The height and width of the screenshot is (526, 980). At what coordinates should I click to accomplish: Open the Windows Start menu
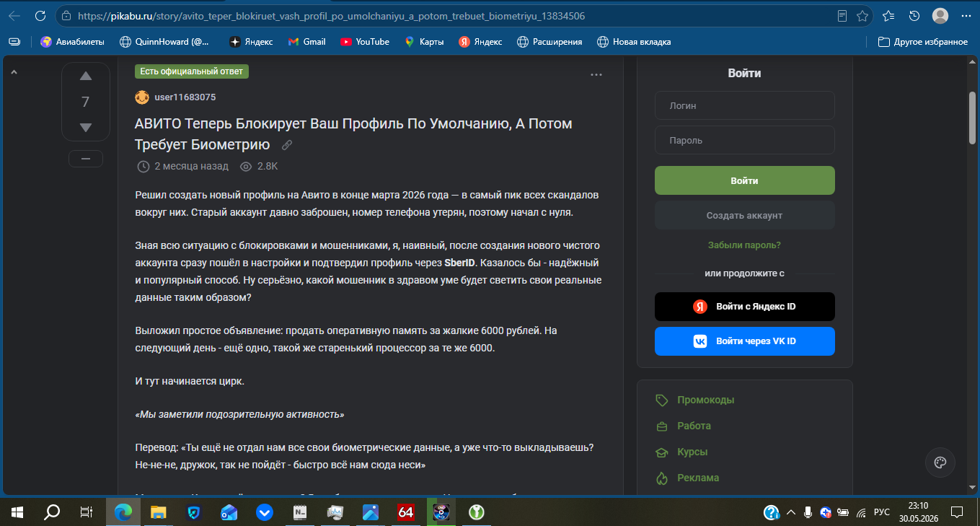[17, 512]
